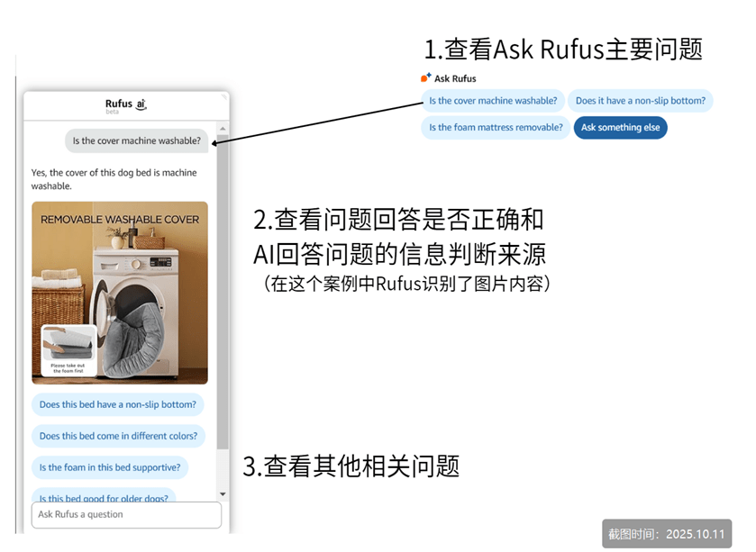Click the chat scrollbar thumb
756x552 pixels.
pyautogui.click(x=223, y=292)
